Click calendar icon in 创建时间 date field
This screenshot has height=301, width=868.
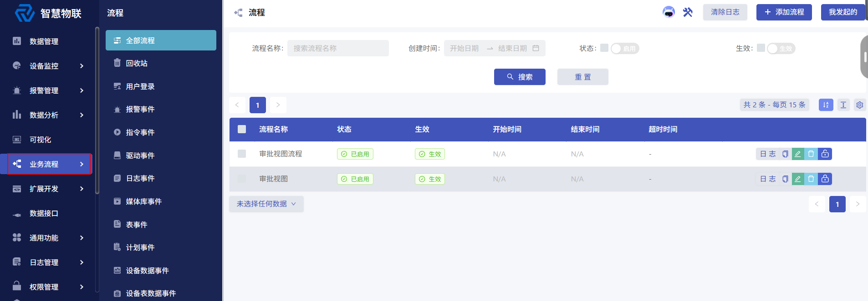tap(536, 48)
